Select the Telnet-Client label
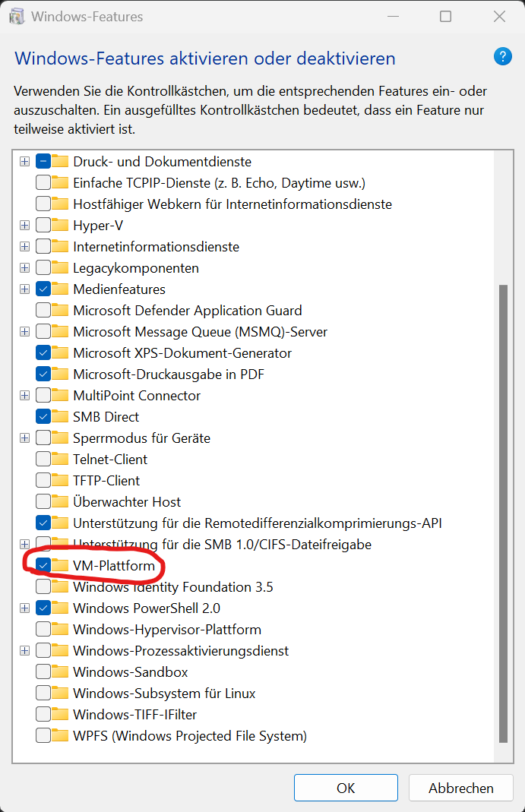525x812 pixels. (110, 459)
